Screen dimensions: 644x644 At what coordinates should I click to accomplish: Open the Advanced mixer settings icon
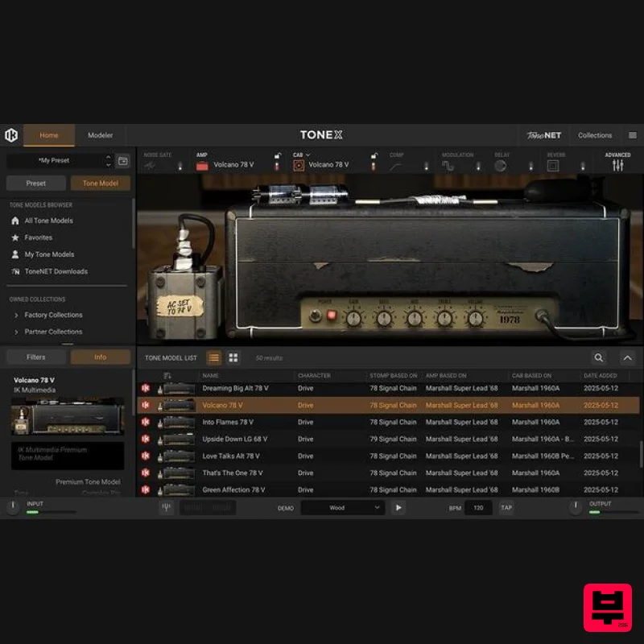617,165
